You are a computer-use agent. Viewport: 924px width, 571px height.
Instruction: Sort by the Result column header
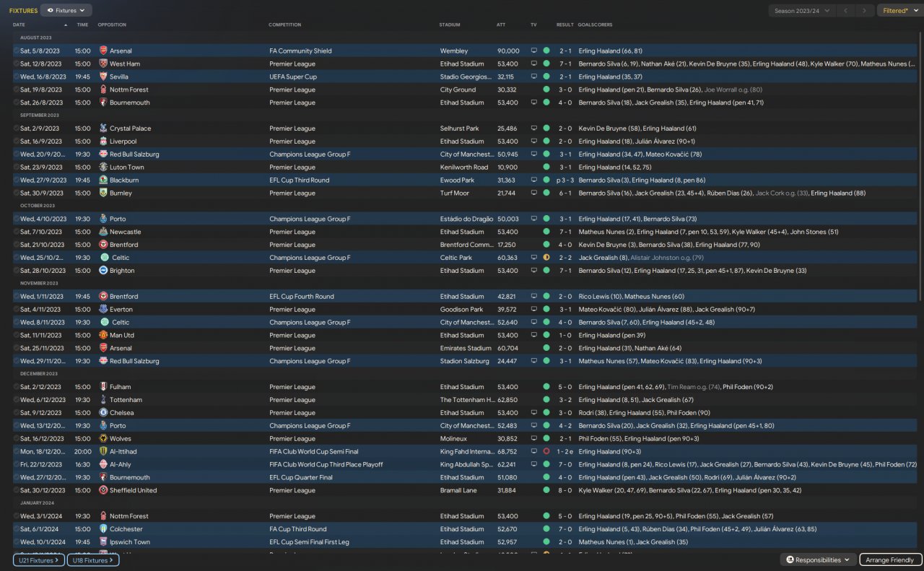[x=565, y=25]
